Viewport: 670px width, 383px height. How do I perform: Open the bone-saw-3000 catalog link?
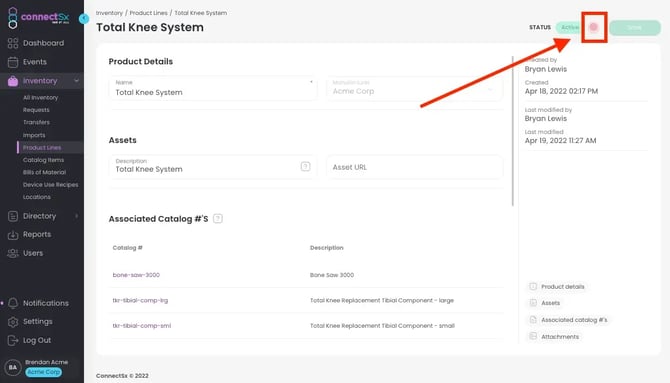[x=136, y=275]
